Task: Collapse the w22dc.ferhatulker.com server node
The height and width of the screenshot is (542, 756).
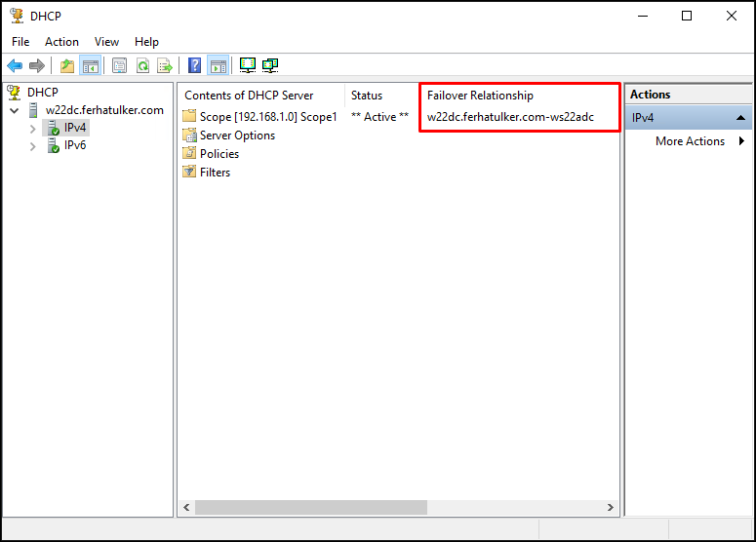Action: [x=15, y=110]
